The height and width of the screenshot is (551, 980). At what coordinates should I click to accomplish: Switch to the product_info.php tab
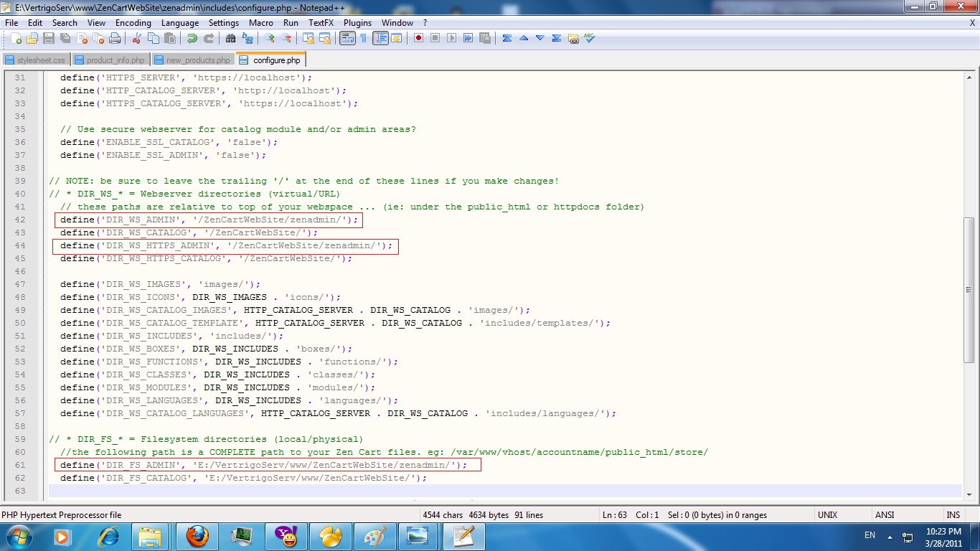coord(110,60)
